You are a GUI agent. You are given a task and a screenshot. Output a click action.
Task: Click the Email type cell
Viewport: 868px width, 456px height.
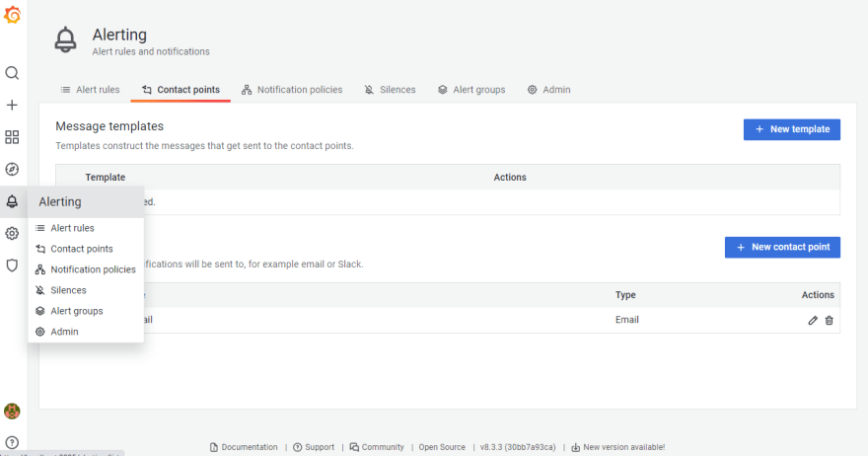(x=626, y=320)
